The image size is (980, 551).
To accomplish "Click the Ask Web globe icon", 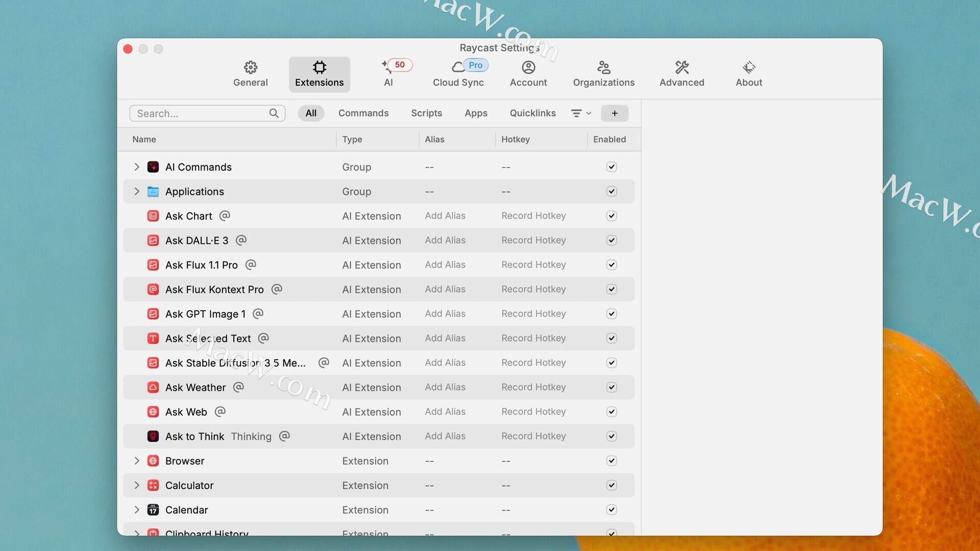I will tap(153, 412).
